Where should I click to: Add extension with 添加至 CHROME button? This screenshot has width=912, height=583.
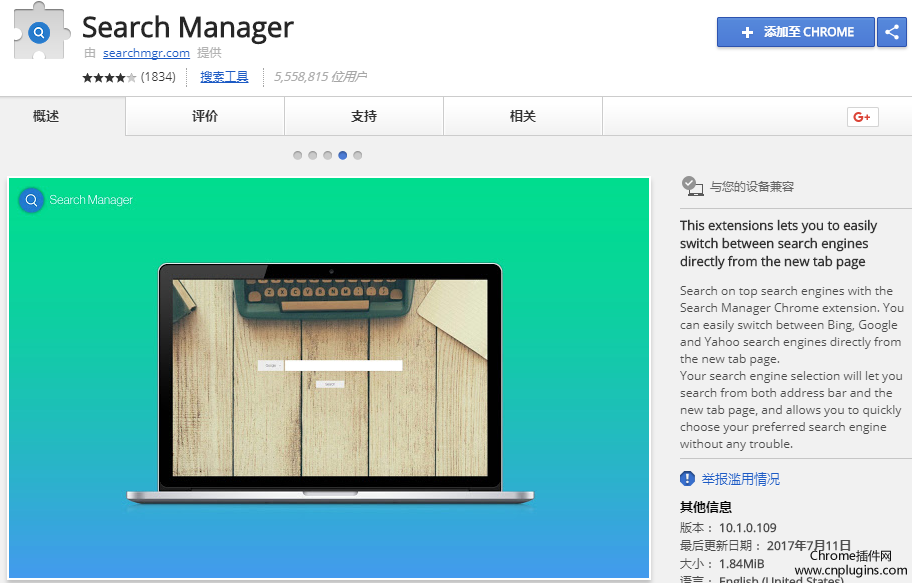coord(796,32)
